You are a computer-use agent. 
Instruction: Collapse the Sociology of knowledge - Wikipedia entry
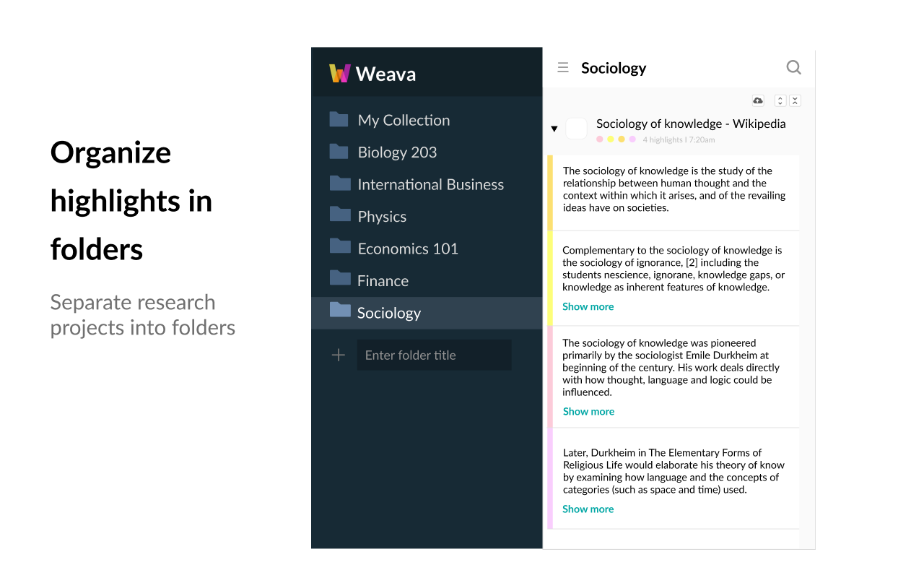(x=554, y=128)
